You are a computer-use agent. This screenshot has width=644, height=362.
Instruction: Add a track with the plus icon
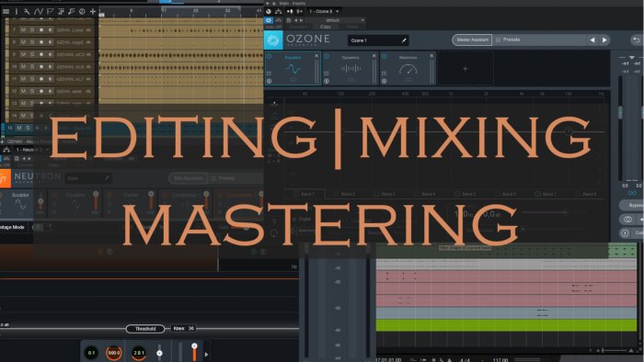93,11
